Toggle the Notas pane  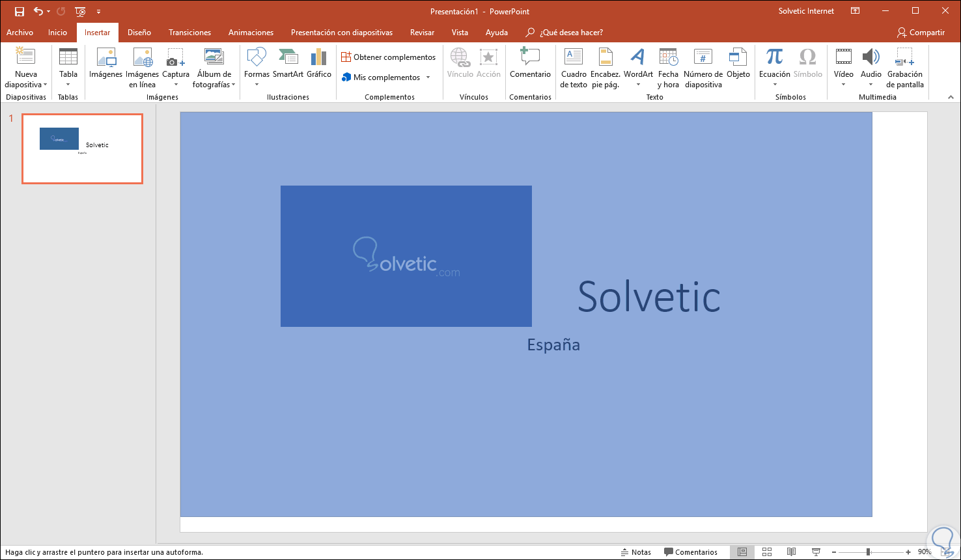click(x=635, y=552)
